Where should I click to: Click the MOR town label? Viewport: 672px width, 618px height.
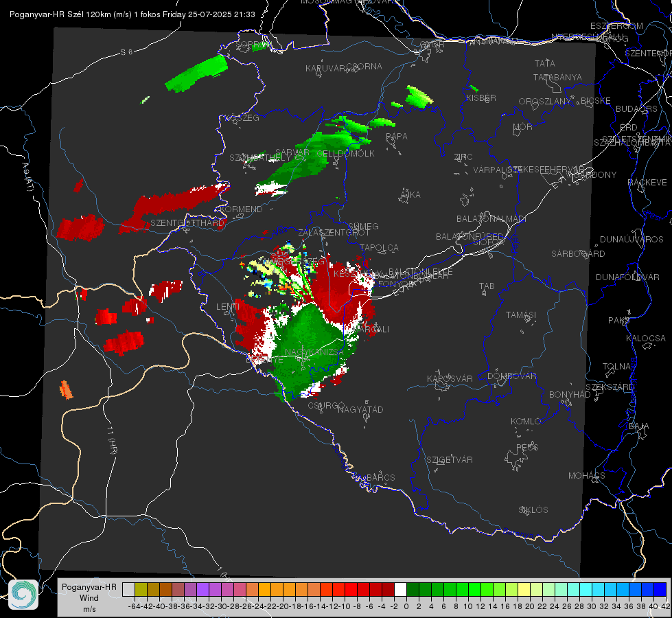pos(523,126)
